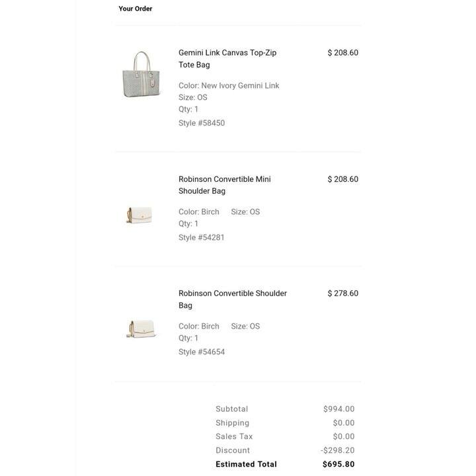The width and height of the screenshot is (476, 476).
Task: Click the Estimated Total $695.80 amount
Action: coord(338,464)
